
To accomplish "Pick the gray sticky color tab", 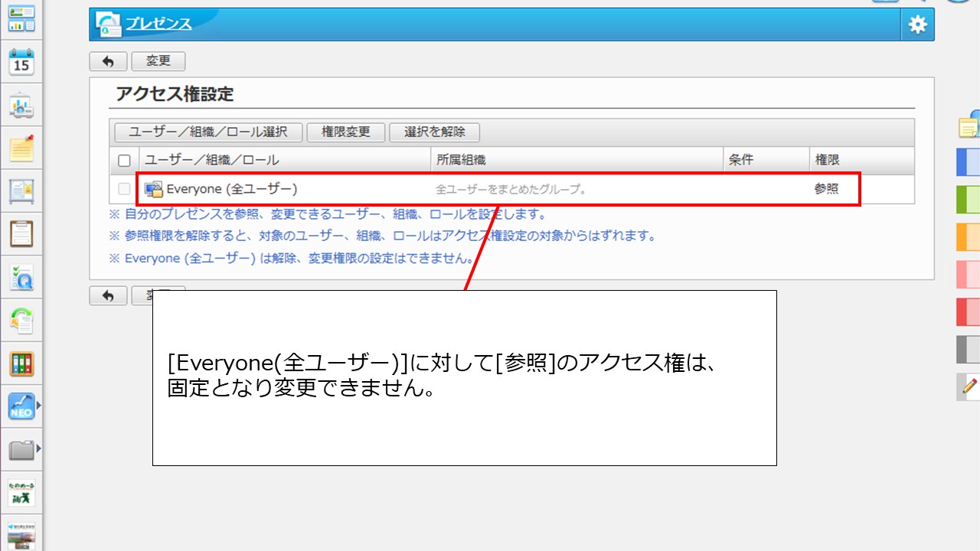I will 969,350.
